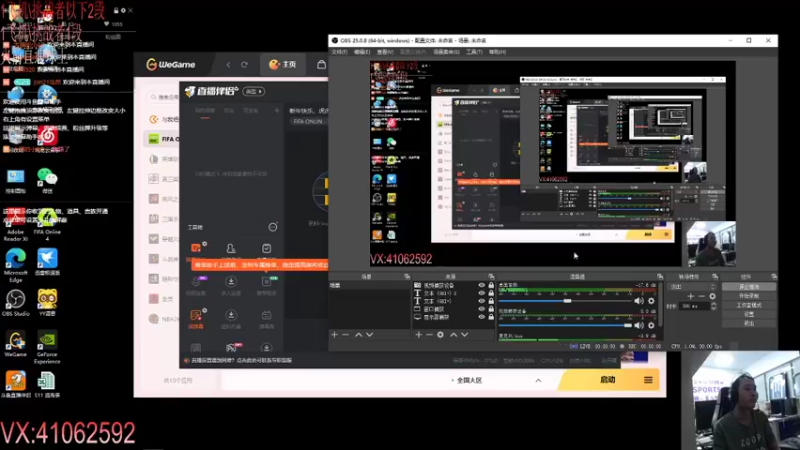Click Stop Streaming button in OBS controls
This screenshot has width=800, height=450.
tap(748, 287)
